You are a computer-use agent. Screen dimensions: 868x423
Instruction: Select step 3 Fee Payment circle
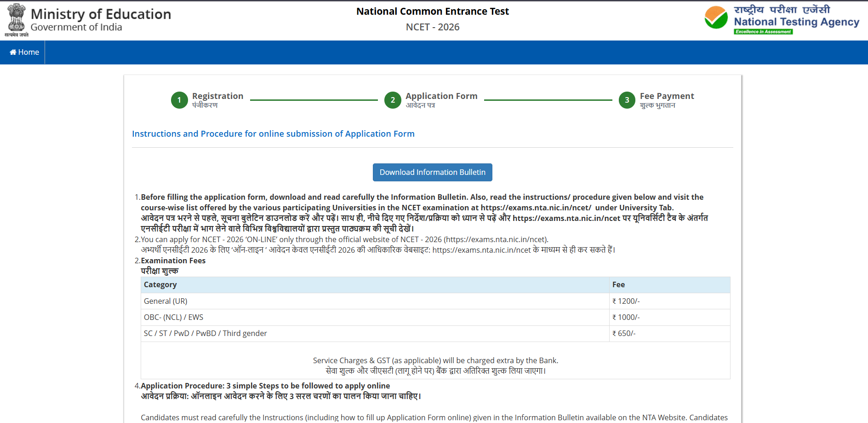click(x=627, y=100)
